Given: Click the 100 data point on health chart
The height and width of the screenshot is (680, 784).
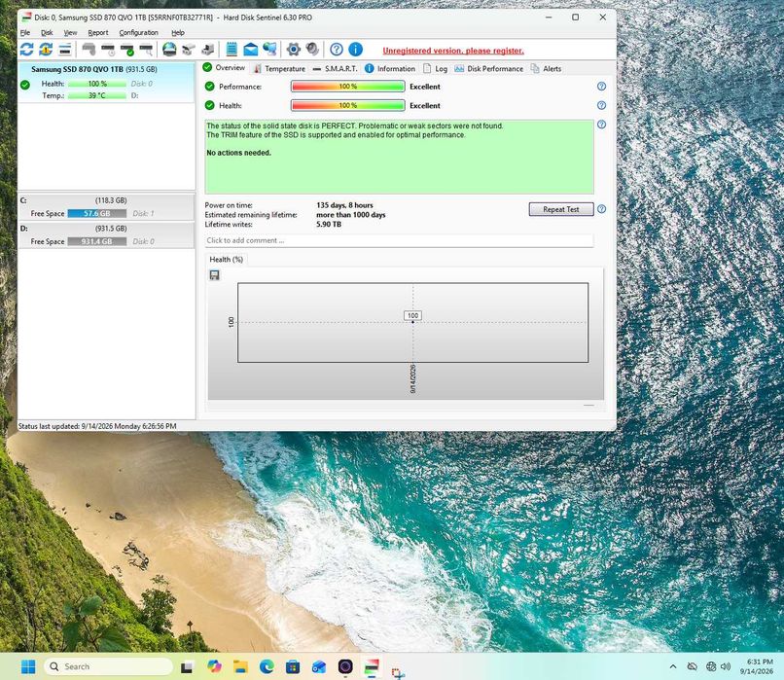Looking at the screenshot, I should coord(412,322).
